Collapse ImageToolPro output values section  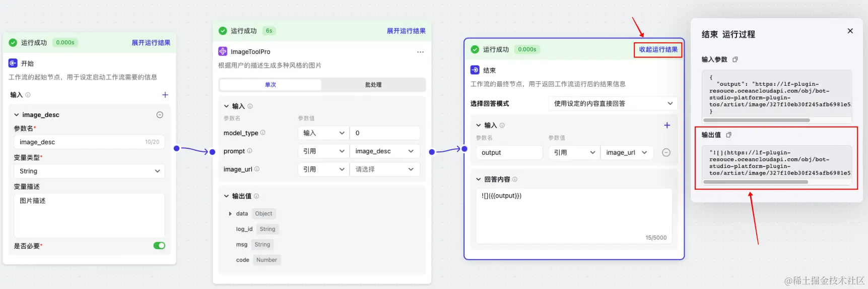(x=226, y=196)
